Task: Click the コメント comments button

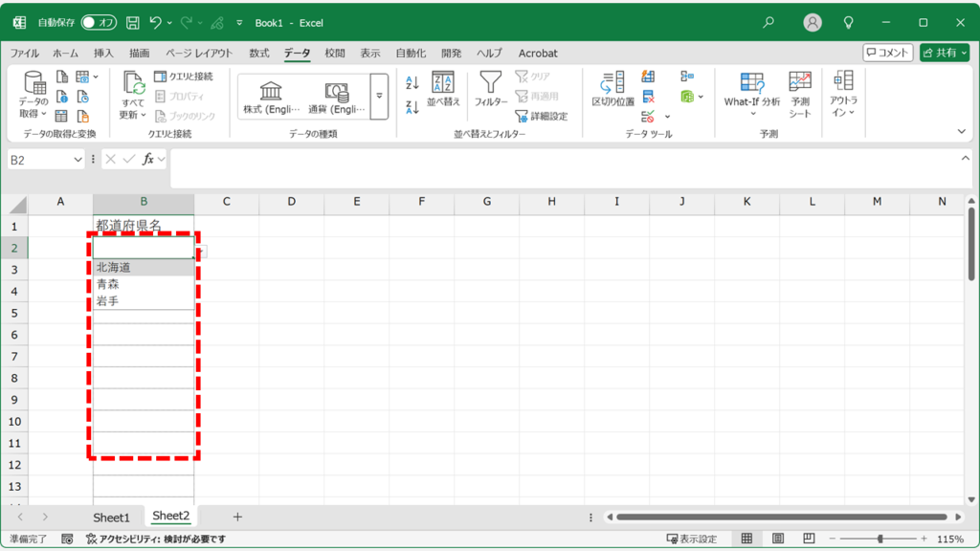Action: pyautogui.click(x=887, y=54)
